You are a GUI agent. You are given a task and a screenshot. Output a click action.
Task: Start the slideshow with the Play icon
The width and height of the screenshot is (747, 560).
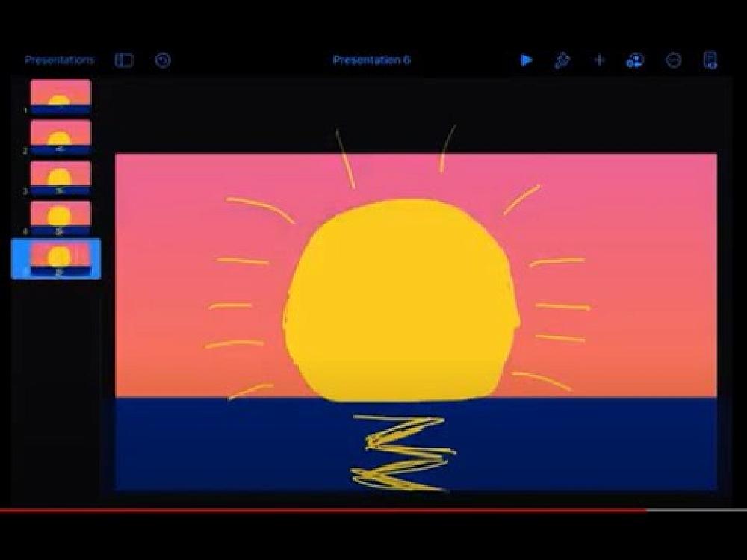coord(527,59)
